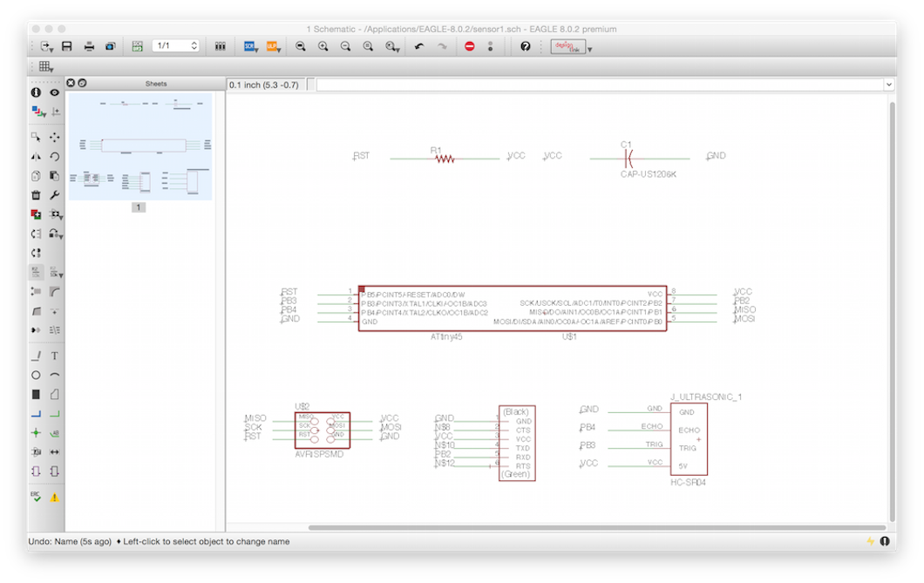Open the Grid settings dropdown
Screen dimensions: 924x583
coord(46,67)
